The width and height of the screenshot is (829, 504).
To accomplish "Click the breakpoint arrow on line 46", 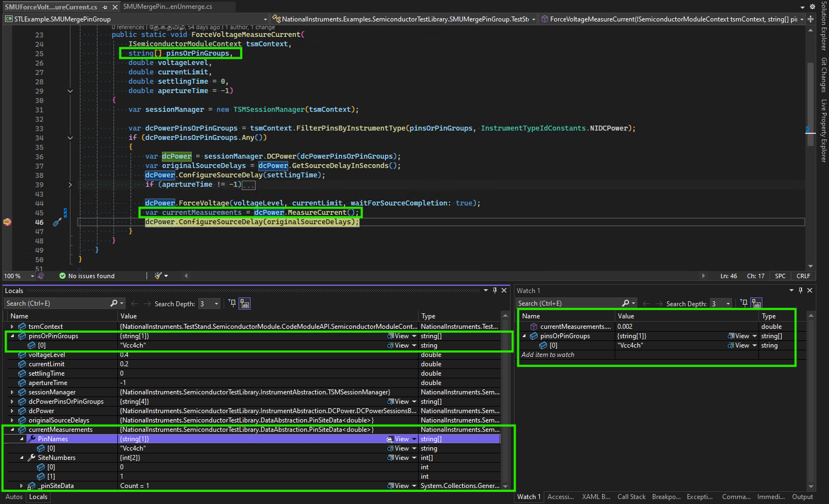I will [x=7, y=222].
